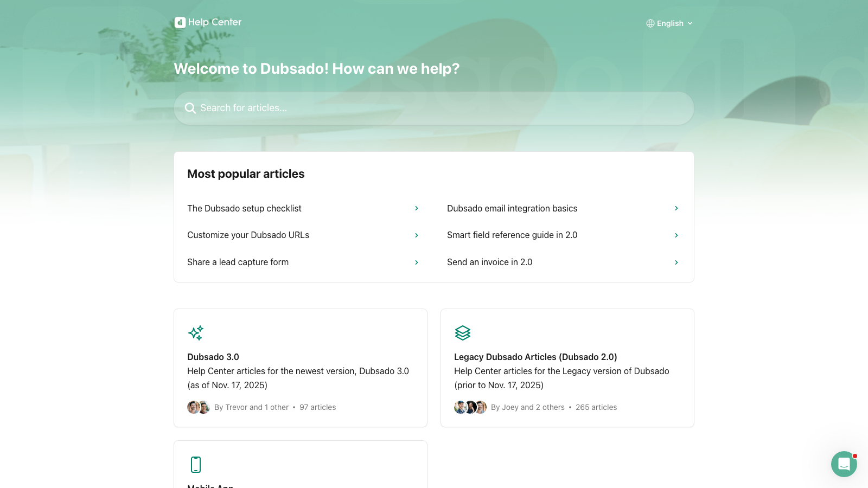Open Legacy Dubsado Articles (Dubsado 2.0) title
Screen dimensions: 868x488
point(535,357)
